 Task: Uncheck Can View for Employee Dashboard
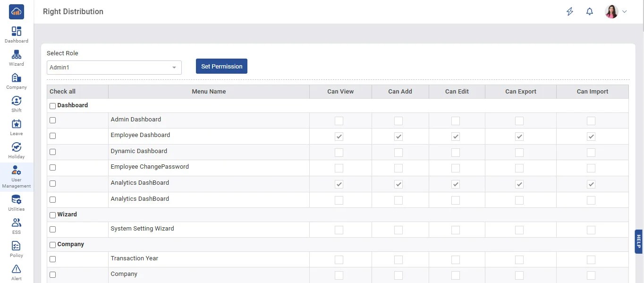(x=339, y=137)
